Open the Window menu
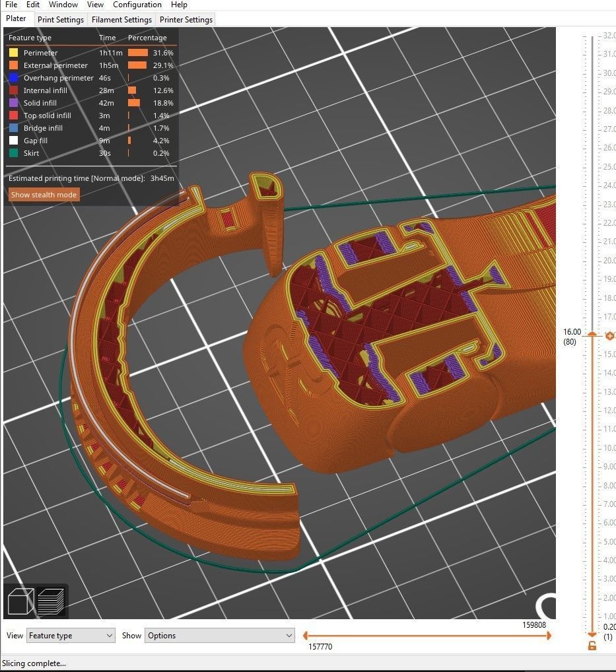Screen dimensions: 616x672 tap(63, 4)
